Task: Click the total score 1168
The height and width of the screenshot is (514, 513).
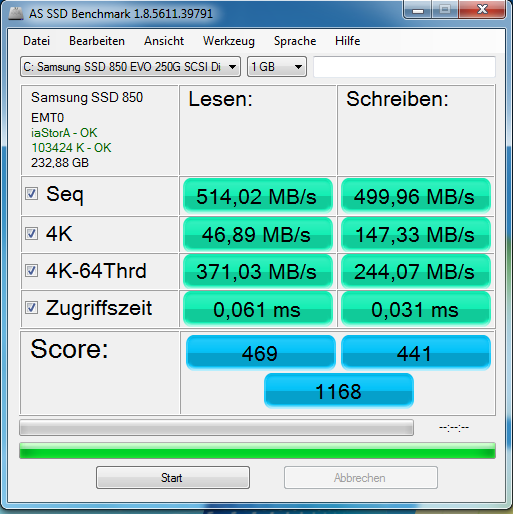Action: 339,391
